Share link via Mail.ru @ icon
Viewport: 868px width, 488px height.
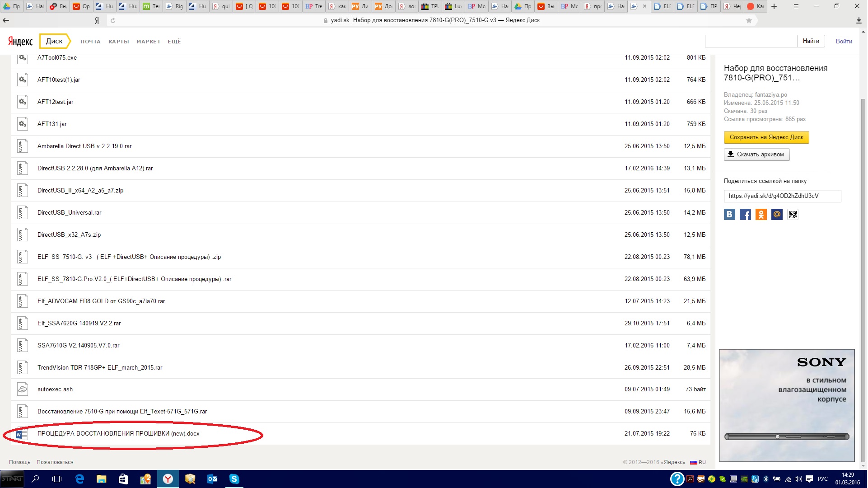(x=777, y=215)
